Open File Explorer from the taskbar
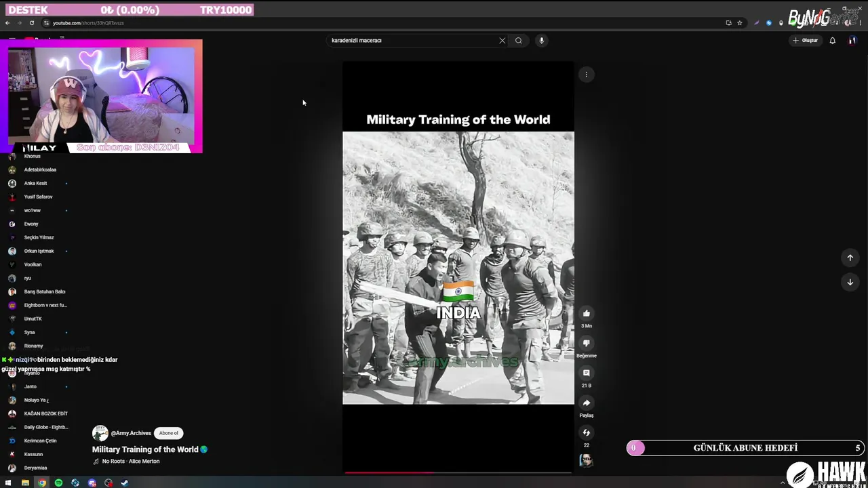Viewport: 868px width, 488px height. pyautogui.click(x=25, y=483)
